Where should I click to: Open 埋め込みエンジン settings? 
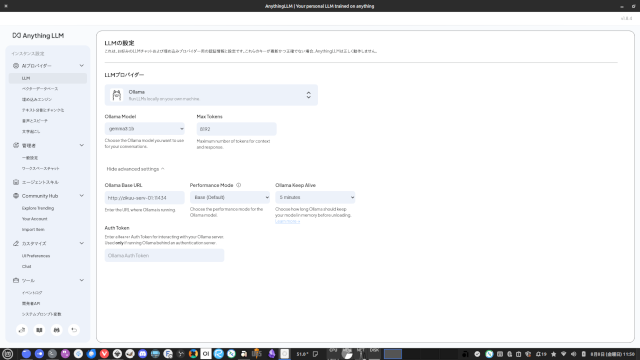click(37, 99)
